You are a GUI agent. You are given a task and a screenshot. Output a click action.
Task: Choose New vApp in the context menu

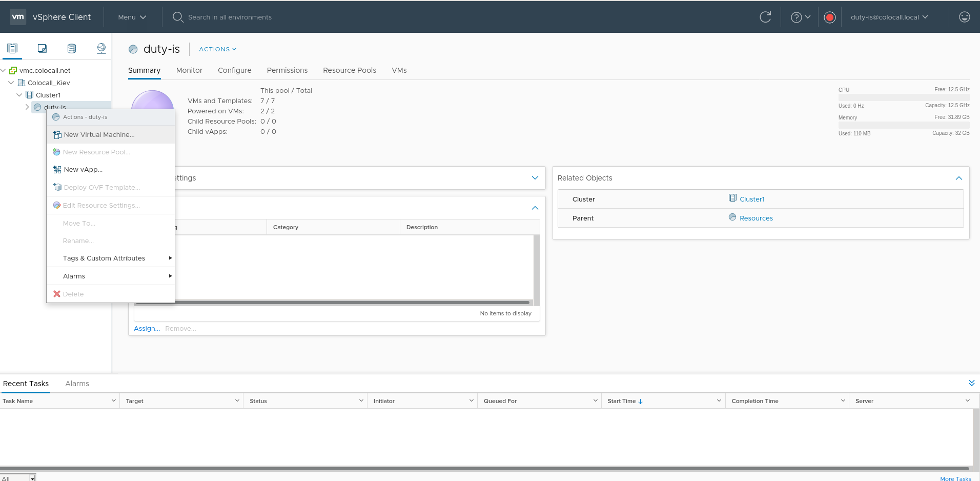click(x=83, y=170)
